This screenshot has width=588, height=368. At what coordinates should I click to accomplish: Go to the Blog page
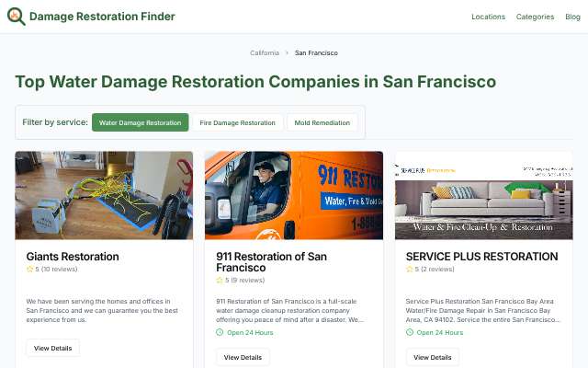[572, 17]
